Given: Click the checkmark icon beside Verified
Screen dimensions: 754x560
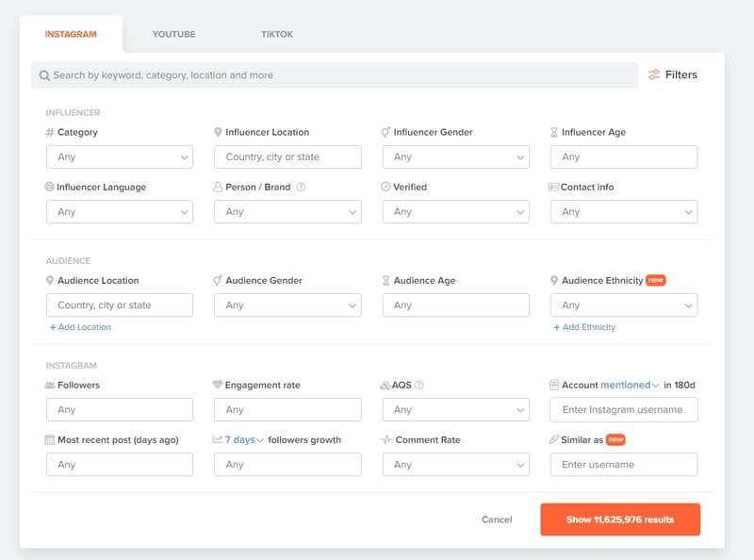Looking at the screenshot, I should 385,187.
